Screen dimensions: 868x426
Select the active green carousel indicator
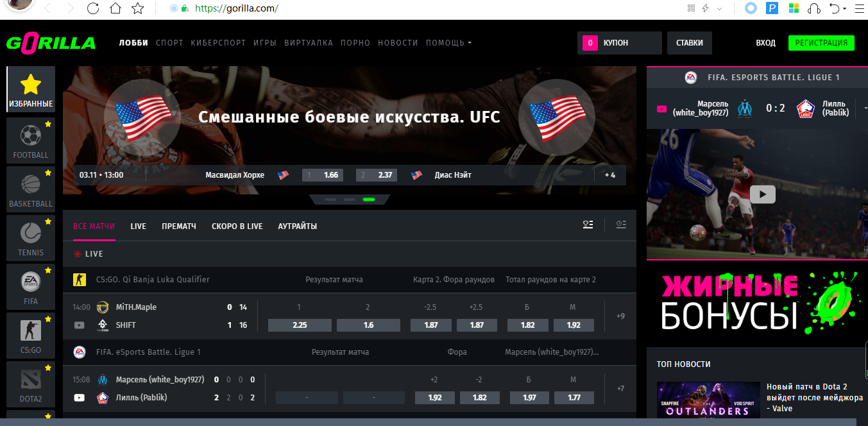pyautogui.click(x=369, y=200)
